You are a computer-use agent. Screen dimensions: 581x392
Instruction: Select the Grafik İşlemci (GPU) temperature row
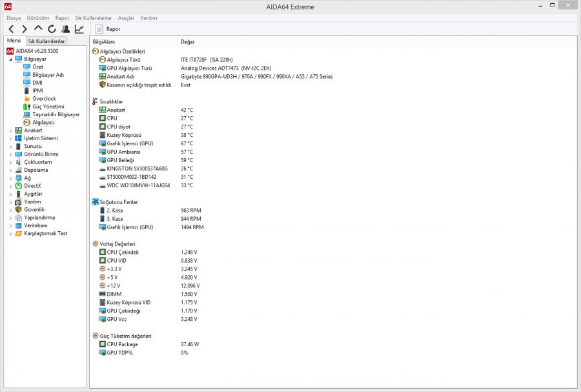pos(146,143)
